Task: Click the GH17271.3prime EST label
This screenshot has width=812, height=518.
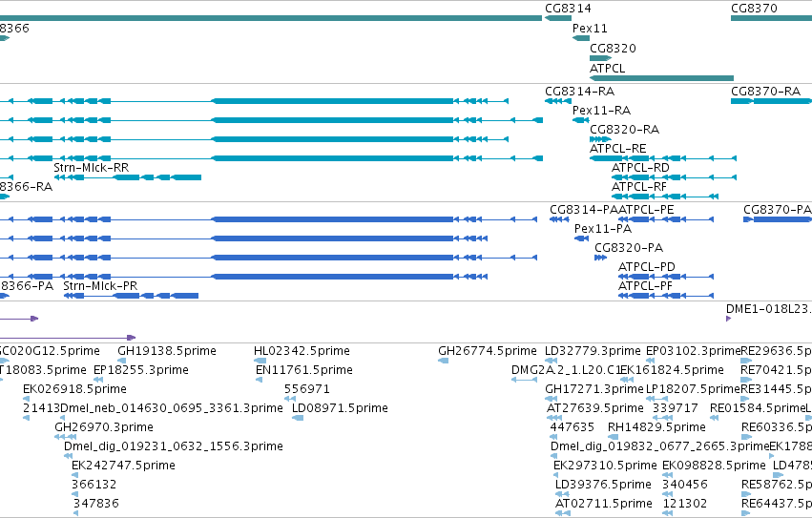Action: pyautogui.click(x=594, y=389)
